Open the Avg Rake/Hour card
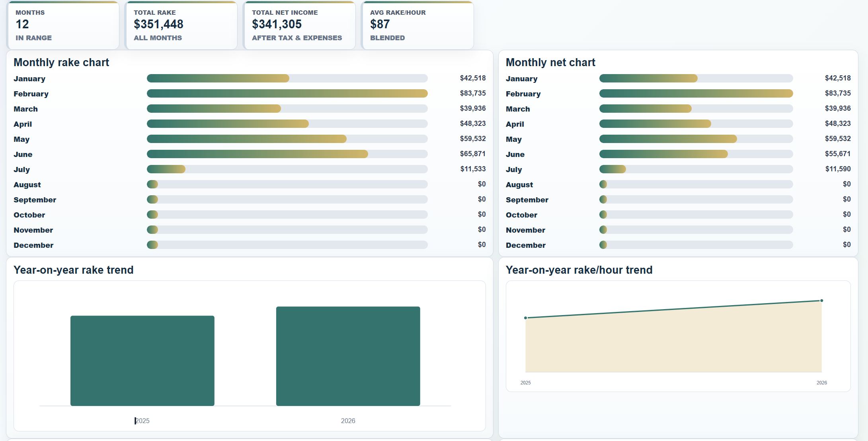This screenshot has height=441, width=868. (x=417, y=25)
